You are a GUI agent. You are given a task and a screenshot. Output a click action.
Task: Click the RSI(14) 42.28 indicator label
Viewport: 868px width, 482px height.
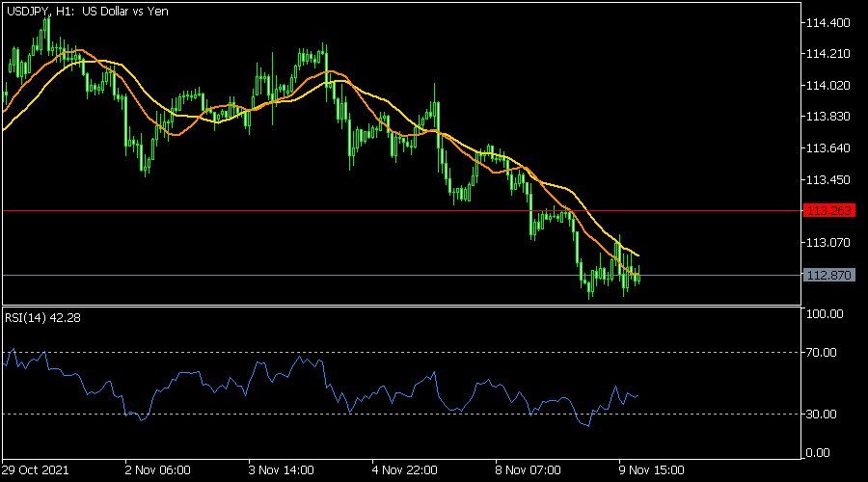pos(42,318)
